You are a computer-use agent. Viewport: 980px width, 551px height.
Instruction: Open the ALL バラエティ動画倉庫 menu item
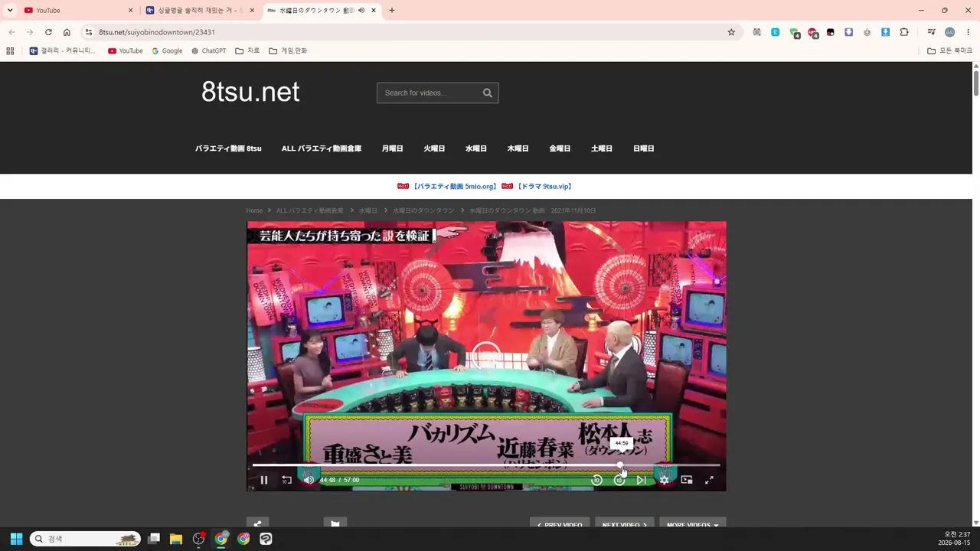[322, 148]
